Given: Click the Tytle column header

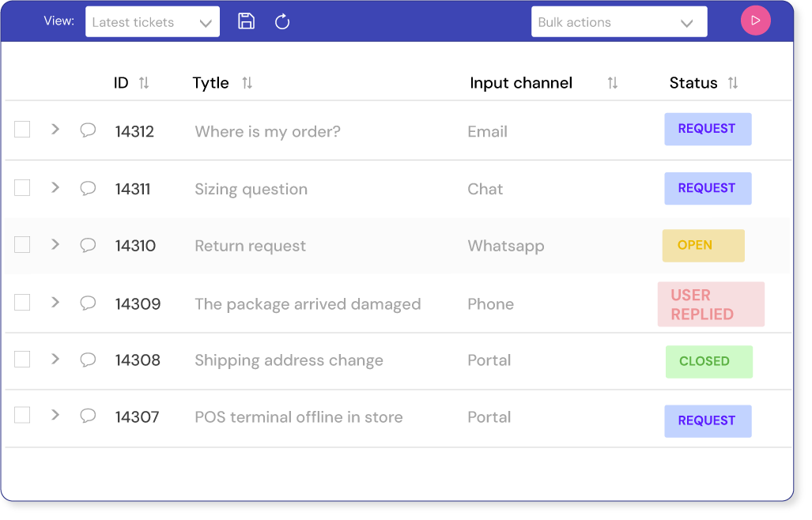Looking at the screenshot, I should [211, 83].
